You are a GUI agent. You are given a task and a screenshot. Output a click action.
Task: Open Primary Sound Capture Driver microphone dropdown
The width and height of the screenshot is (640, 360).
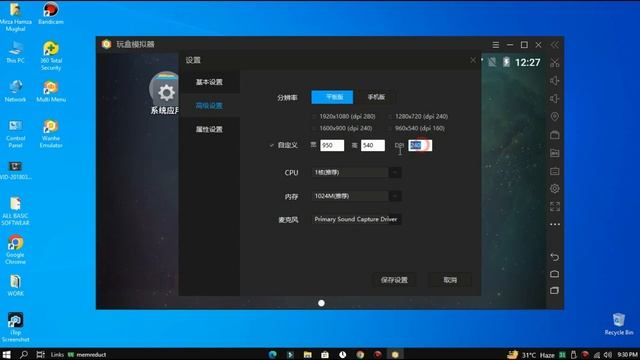[356, 220]
